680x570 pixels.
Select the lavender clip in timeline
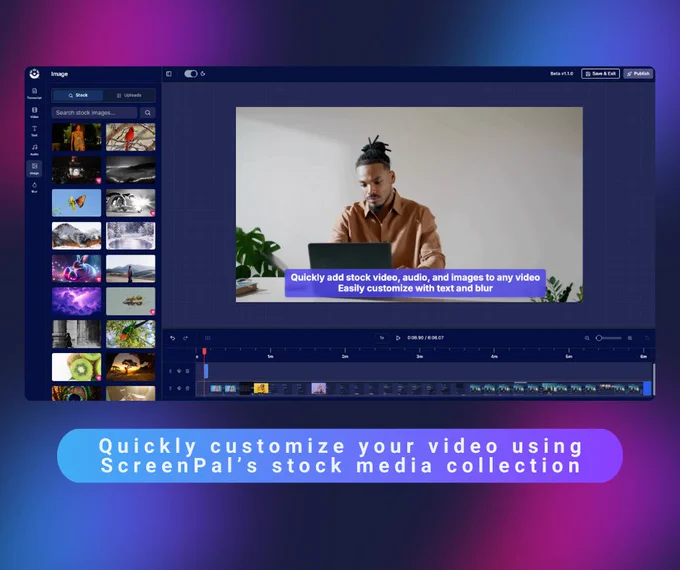pos(319,388)
